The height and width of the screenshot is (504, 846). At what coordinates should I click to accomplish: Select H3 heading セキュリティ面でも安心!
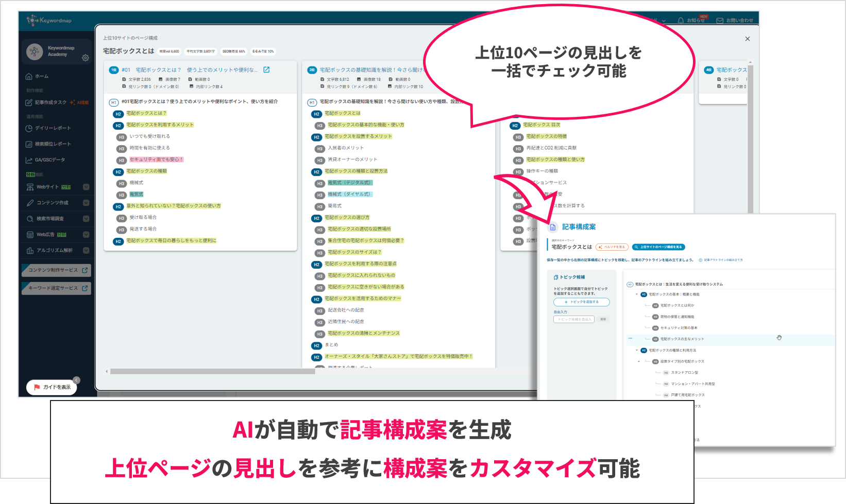coord(157,160)
